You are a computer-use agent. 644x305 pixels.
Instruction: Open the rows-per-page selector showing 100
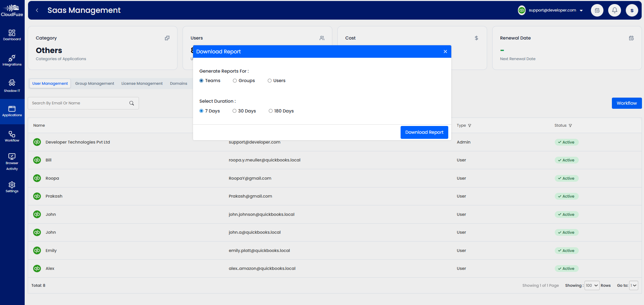tap(592, 285)
